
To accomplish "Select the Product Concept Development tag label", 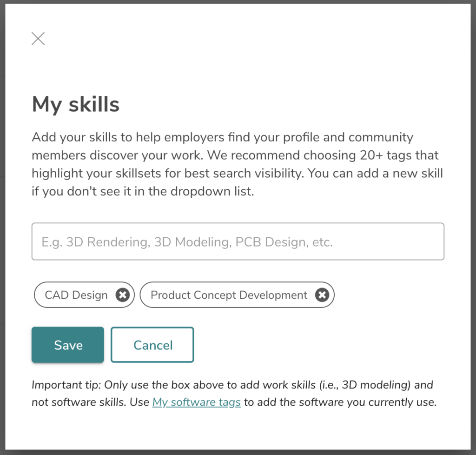I will 229,295.
